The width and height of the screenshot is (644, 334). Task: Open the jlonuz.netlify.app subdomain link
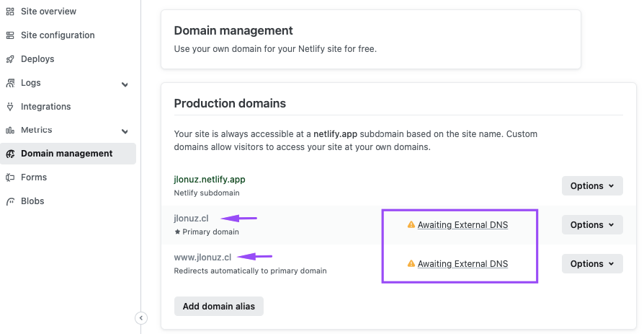(210, 179)
